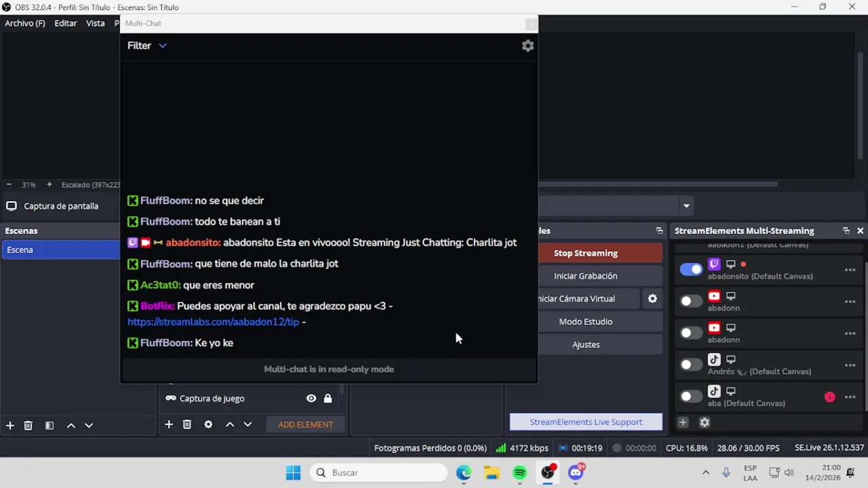Open StreamElements Live Support

pos(586,422)
